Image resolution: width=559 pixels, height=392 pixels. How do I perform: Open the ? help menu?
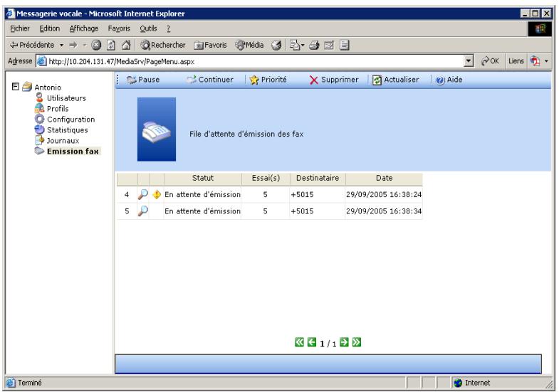pyautogui.click(x=168, y=28)
